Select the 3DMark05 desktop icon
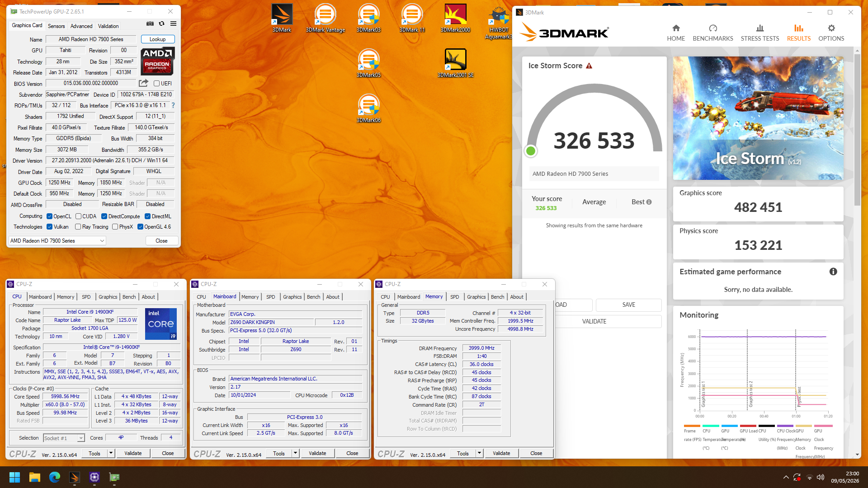The height and width of the screenshot is (488, 868). [x=368, y=63]
